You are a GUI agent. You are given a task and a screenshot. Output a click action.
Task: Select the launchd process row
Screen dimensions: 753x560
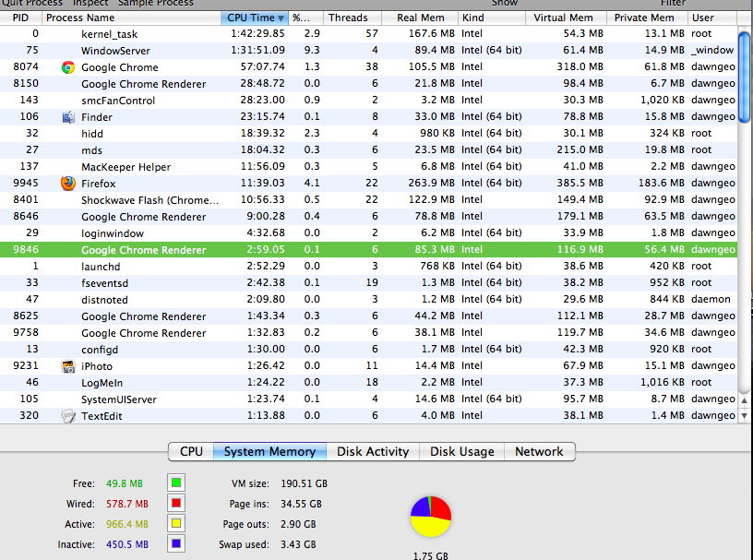[368, 266]
